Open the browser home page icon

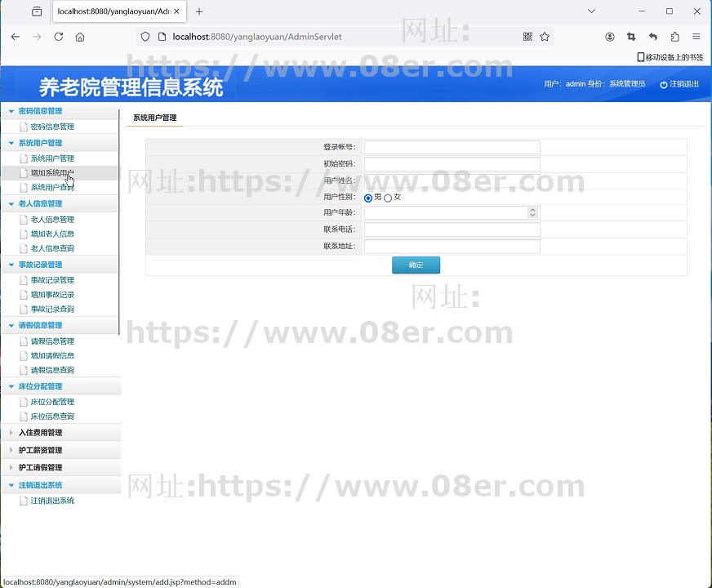point(80,37)
